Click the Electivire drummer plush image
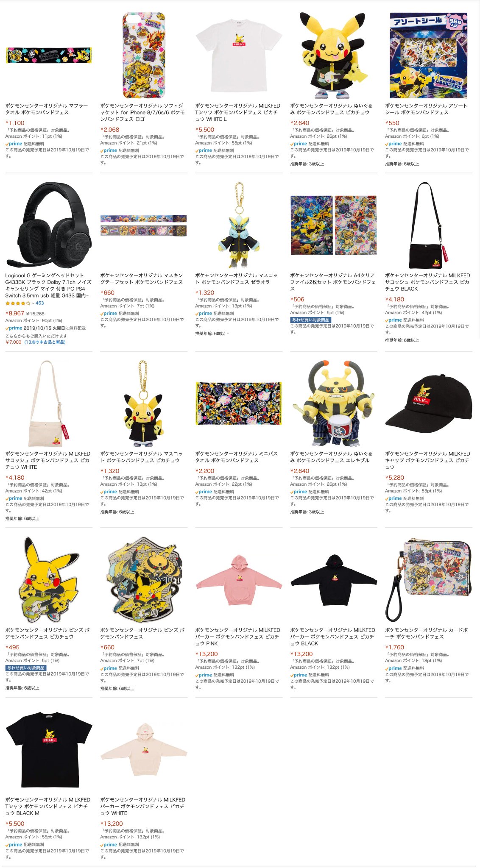 click(x=334, y=403)
